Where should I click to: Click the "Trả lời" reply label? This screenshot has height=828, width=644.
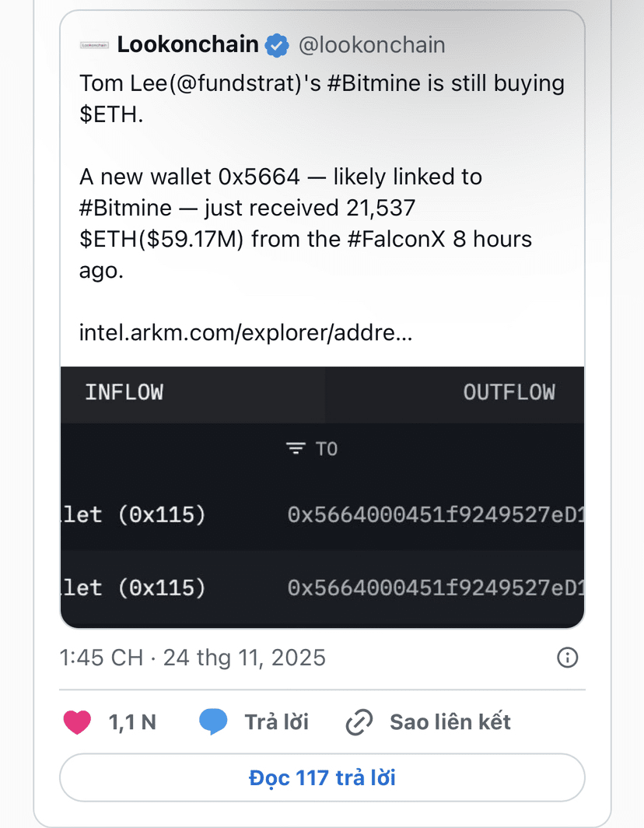click(x=277, y=722)
